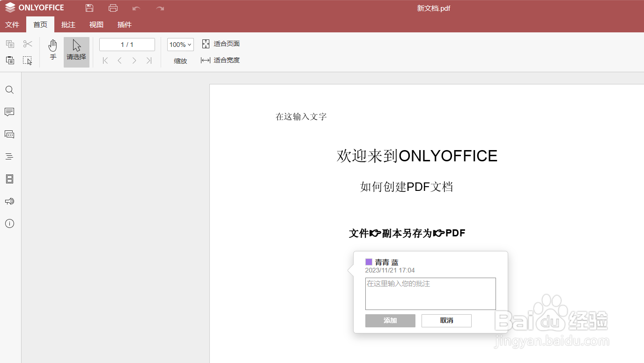Open the Chat panel in sidebar
The image size is (644, 363).
point(9,134)
